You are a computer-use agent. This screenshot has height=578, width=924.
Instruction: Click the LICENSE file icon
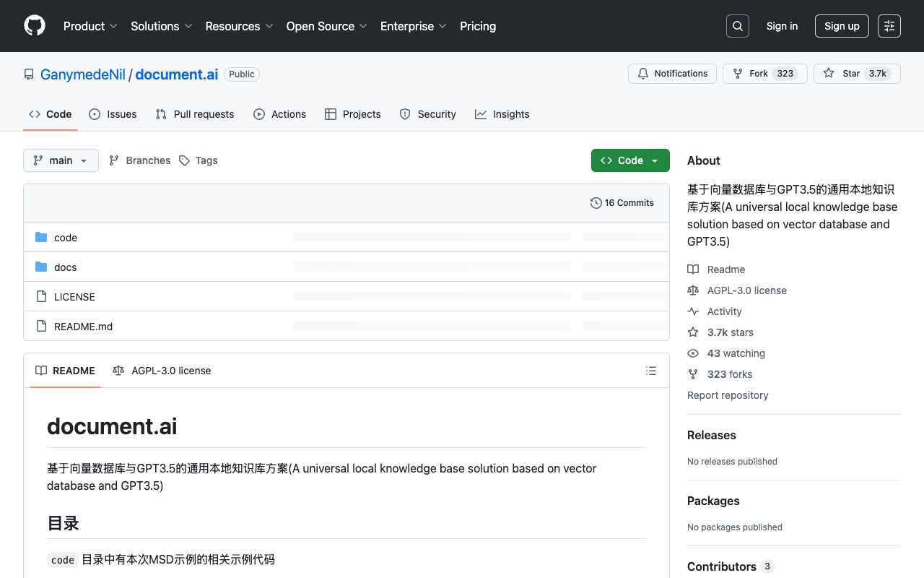coord(41,297)
